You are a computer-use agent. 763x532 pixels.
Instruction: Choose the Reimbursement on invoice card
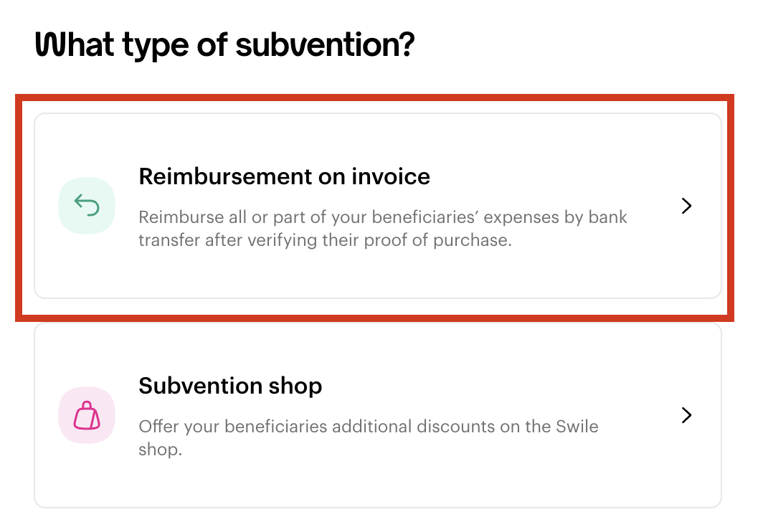(378, 205)
